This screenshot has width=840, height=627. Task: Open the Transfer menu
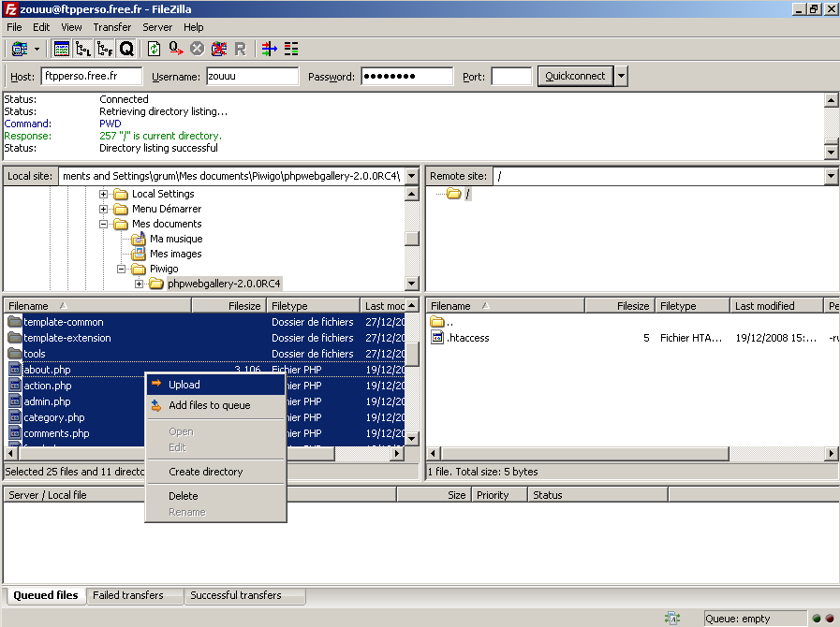(112, 27)
